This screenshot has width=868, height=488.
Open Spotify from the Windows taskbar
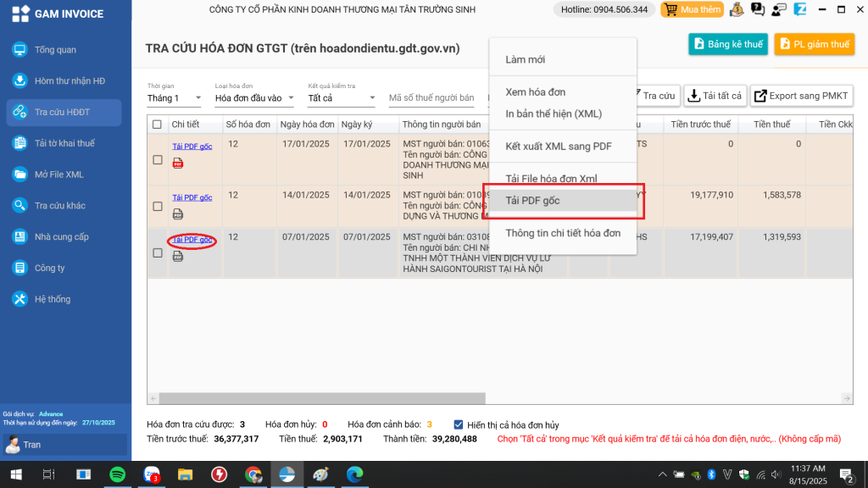coord(117,474)
